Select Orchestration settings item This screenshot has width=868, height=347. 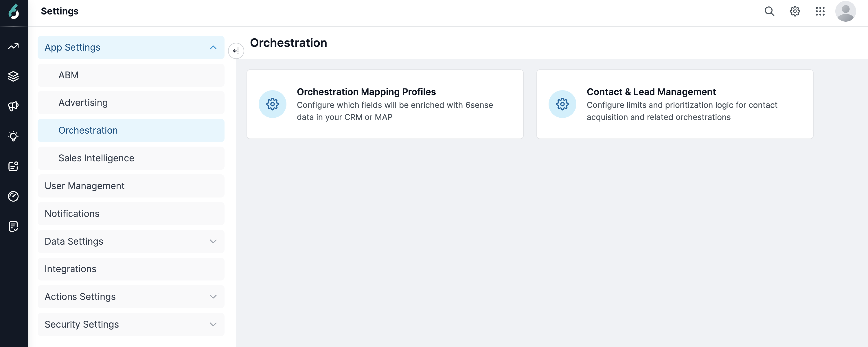tap(131, 130)
